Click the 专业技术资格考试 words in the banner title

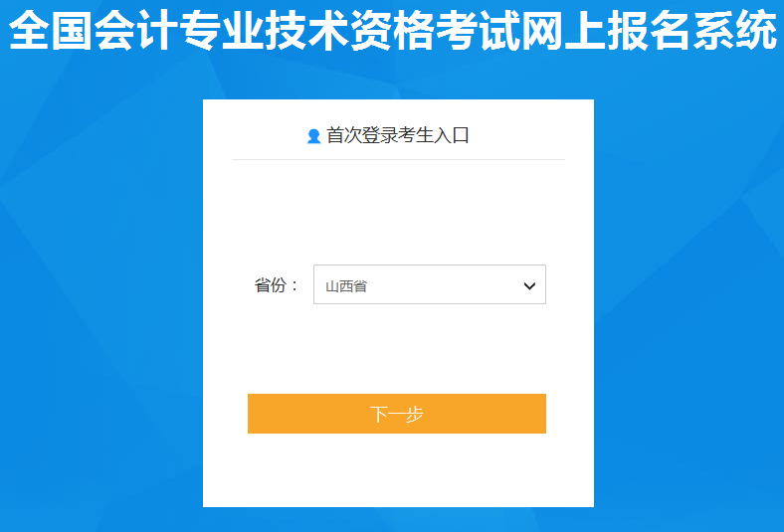(350, 31)
